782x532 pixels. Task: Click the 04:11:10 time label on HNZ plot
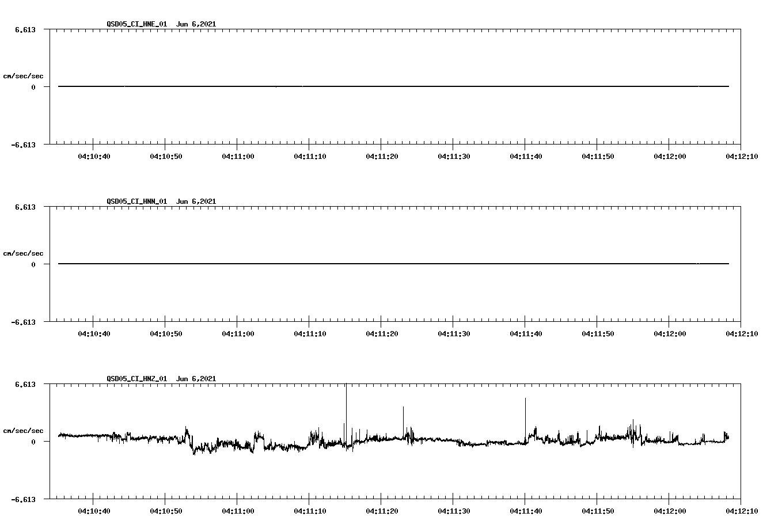pyautogui.click(x=310, y=511)
